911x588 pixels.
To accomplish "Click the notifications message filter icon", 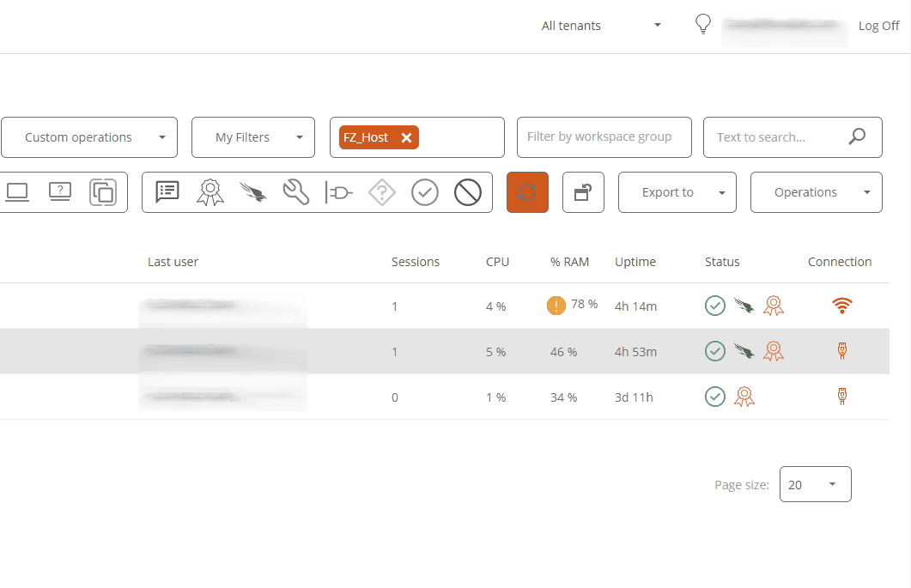I will (167, 192).
